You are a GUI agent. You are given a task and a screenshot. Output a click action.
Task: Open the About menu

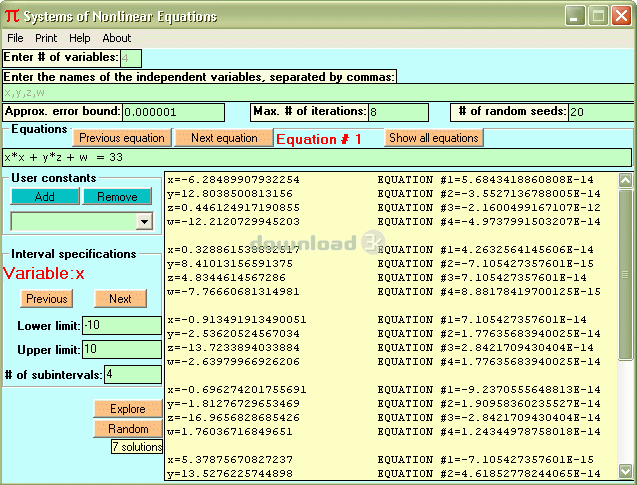(117, 38)
